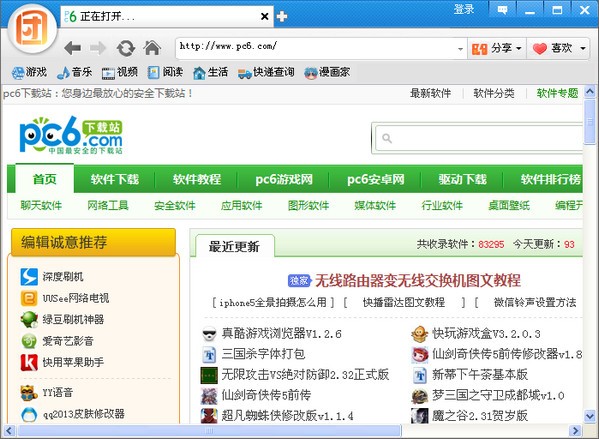Click the feedback message icon in title bar
Viewport: 599px width, 439px height.
pyautogui.click(x=502, y=10)
